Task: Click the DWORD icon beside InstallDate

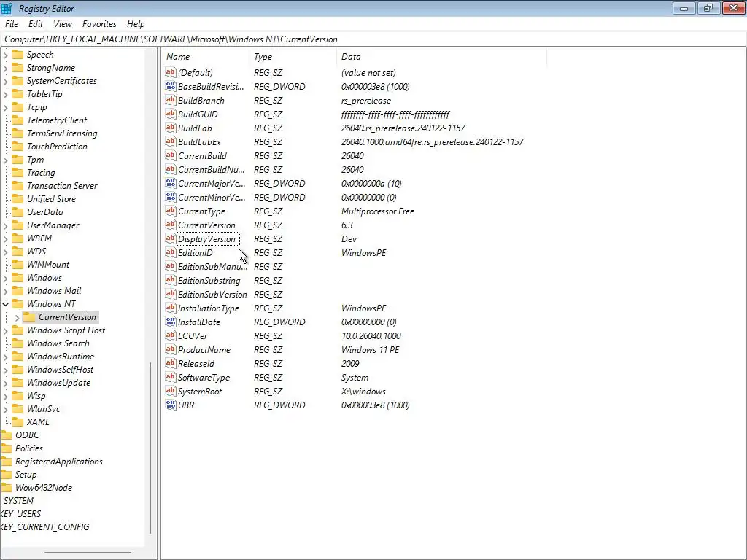Action: tap(171, 322)
